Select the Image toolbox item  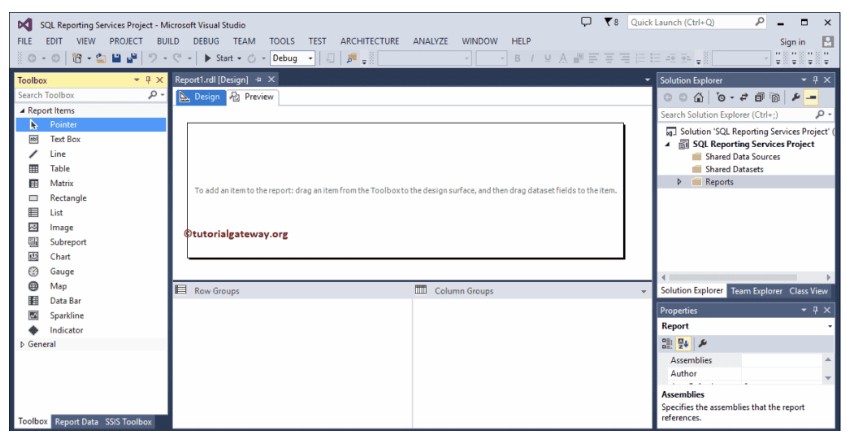tap(91, 227)
